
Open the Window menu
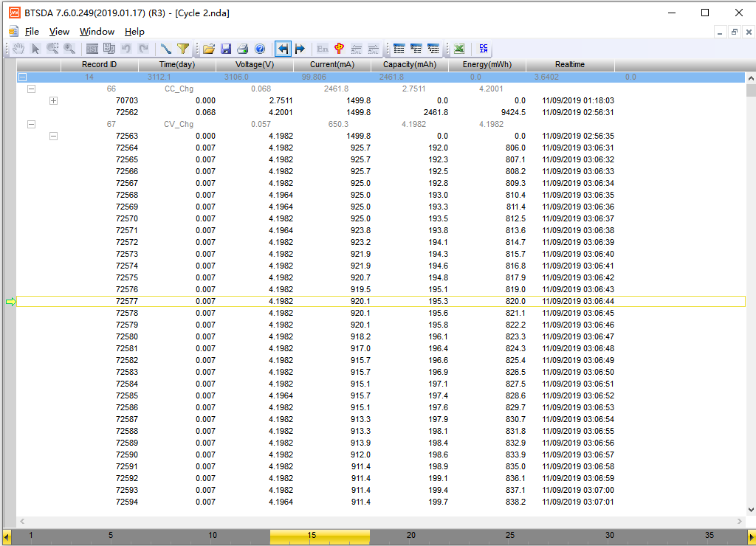(x=97, y=31)
